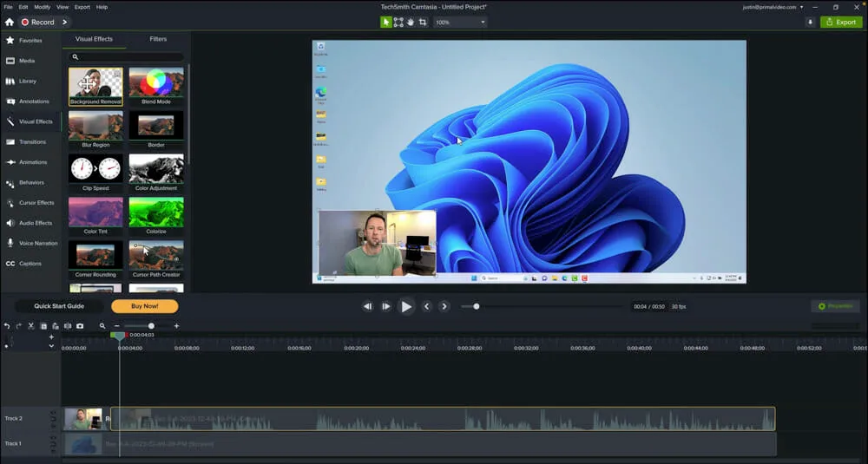Cut selection with the scissors icon

coord(30,326)
